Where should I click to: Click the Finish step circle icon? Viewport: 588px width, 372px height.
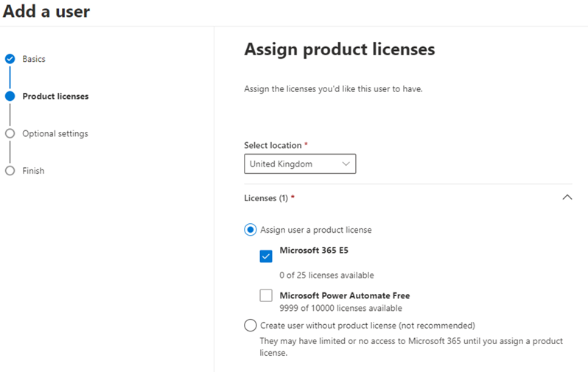[10, 171]
